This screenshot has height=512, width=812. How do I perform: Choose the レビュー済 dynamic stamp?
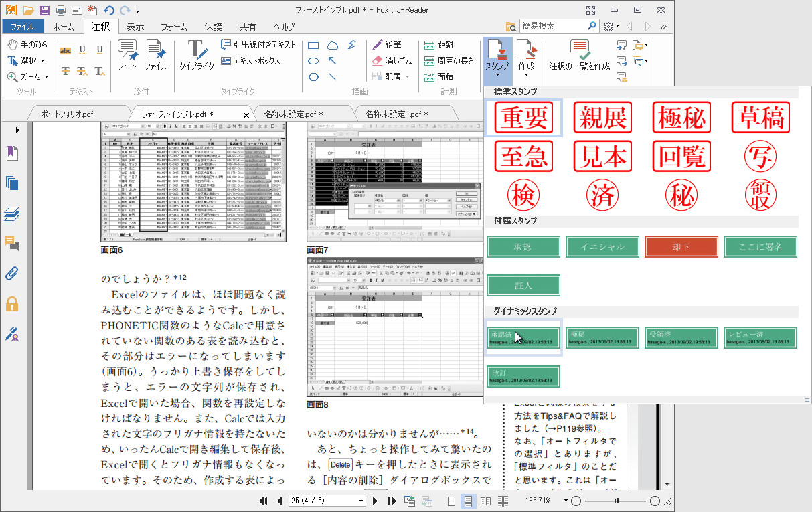[760, 337]
